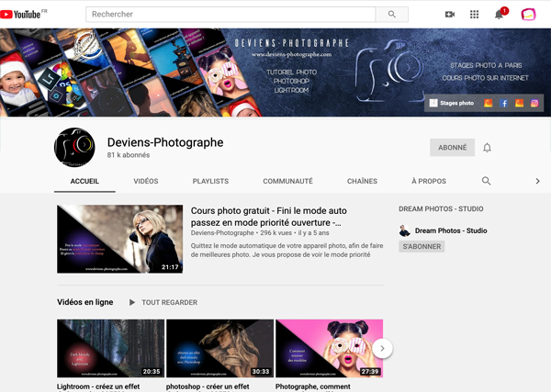551x392 pixels.
Task: Open the VIDÉOS tab
Action: tap(146, 181)
